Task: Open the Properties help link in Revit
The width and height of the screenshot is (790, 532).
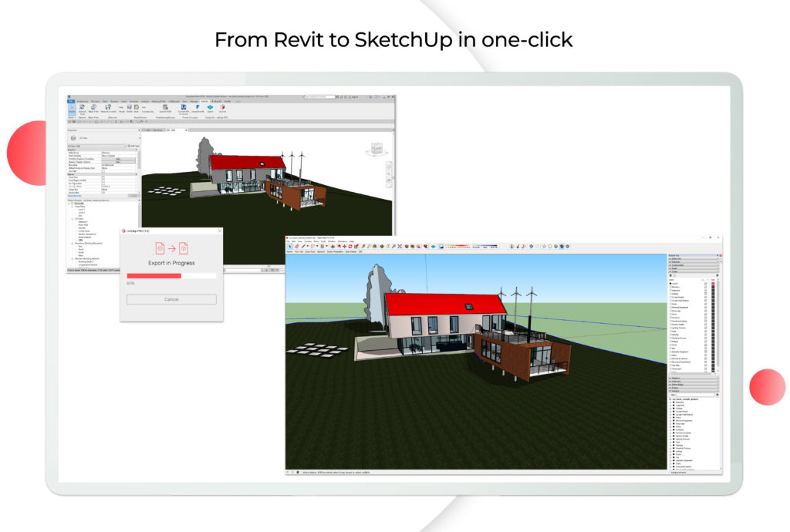Action: [75, 196]
